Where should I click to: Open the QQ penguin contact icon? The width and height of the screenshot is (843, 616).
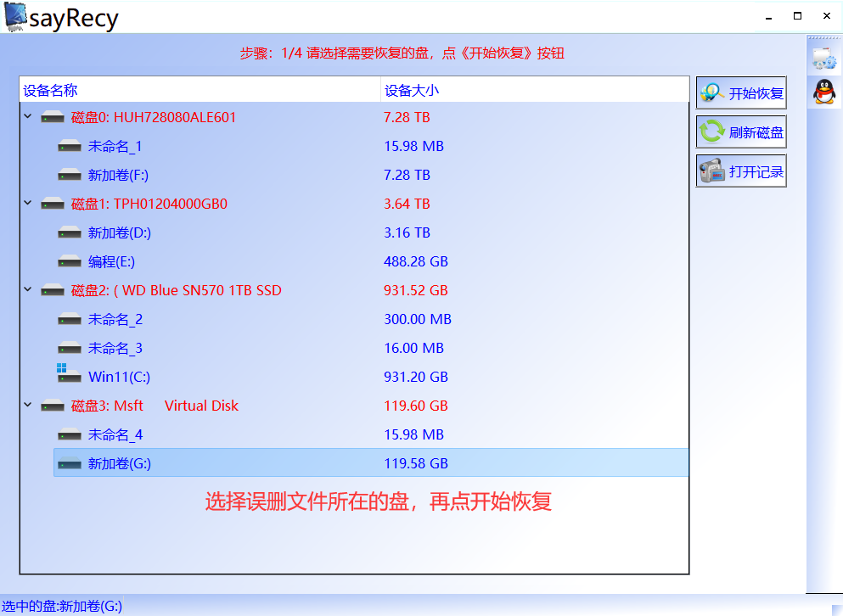pyautogui.click(x=823, y=92)
